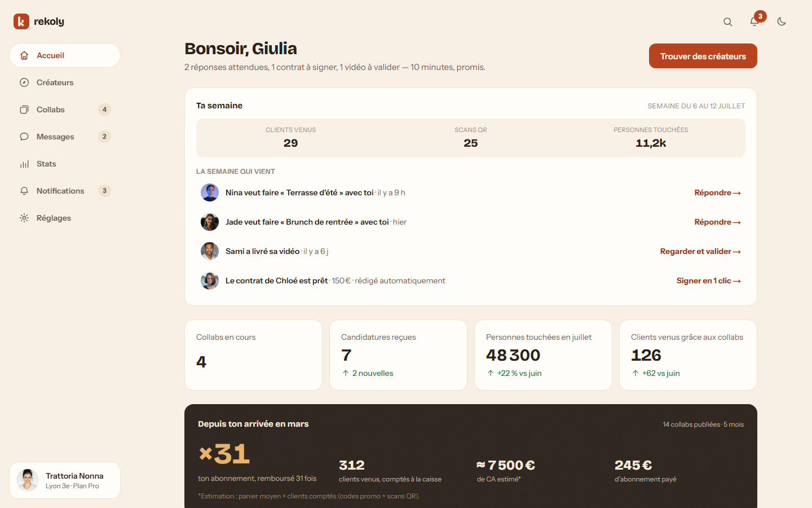Open the Collabs en cours card

(253, 355)
